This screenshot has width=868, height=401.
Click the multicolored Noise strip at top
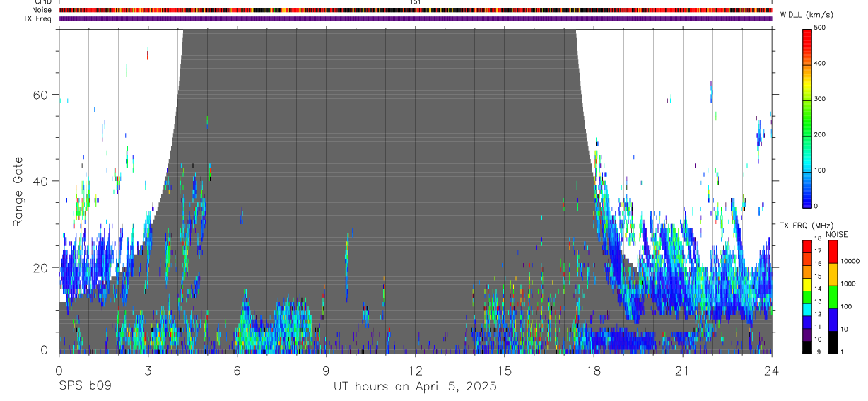click(416, 10)
